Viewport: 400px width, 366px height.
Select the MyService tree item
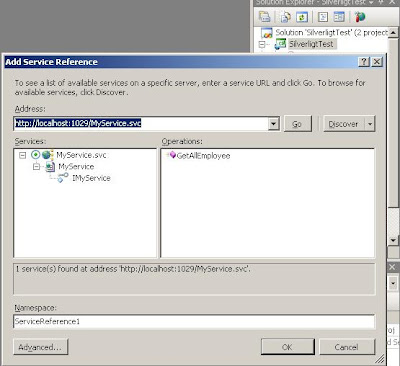coord(76,167)
